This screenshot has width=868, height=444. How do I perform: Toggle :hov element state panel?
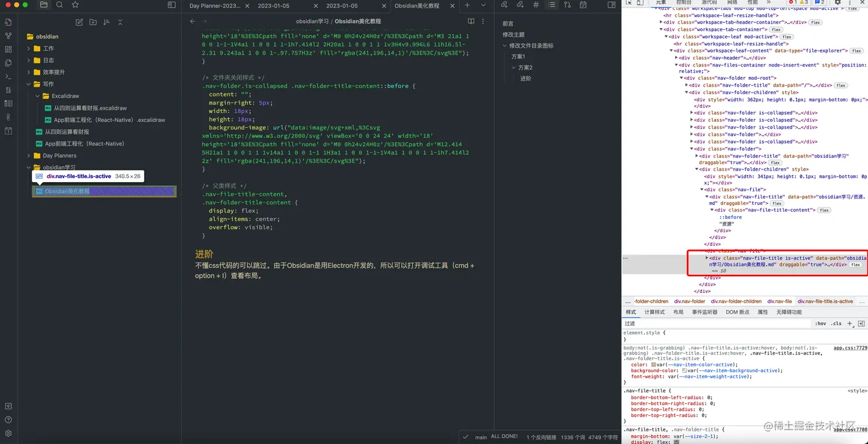tap(821, 323)
